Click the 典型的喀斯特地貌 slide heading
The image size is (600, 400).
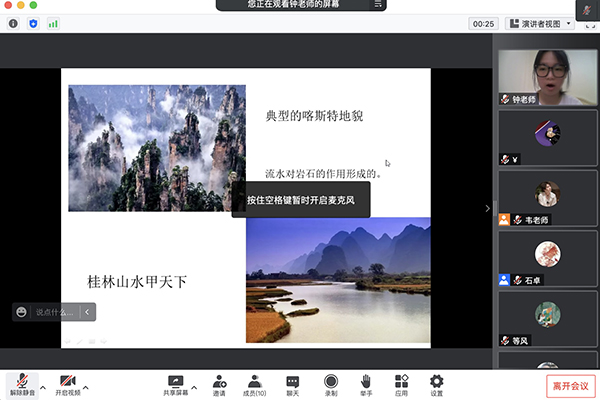314,116
